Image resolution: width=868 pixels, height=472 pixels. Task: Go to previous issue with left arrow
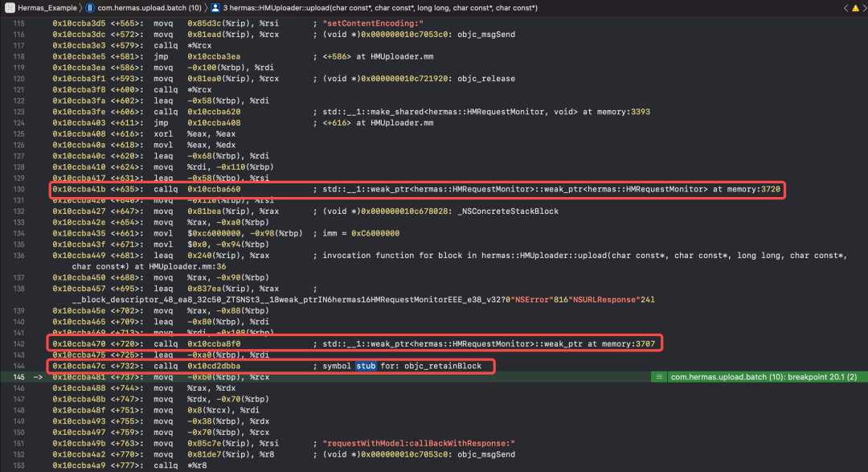pyautogui.click(x=844, y=7)
